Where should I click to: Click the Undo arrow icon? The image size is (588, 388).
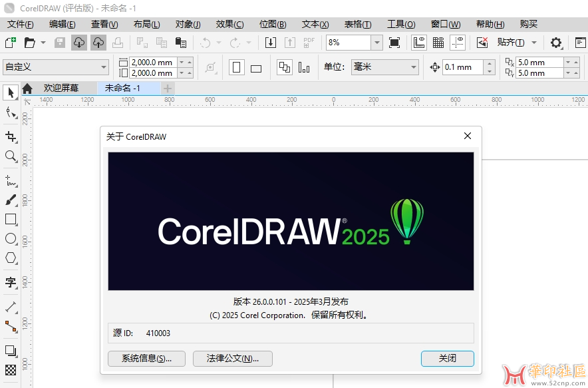coord(205,43)
